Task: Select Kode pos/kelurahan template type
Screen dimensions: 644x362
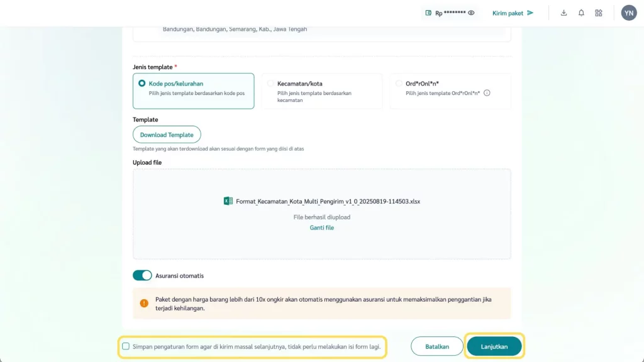Action: 142,84
